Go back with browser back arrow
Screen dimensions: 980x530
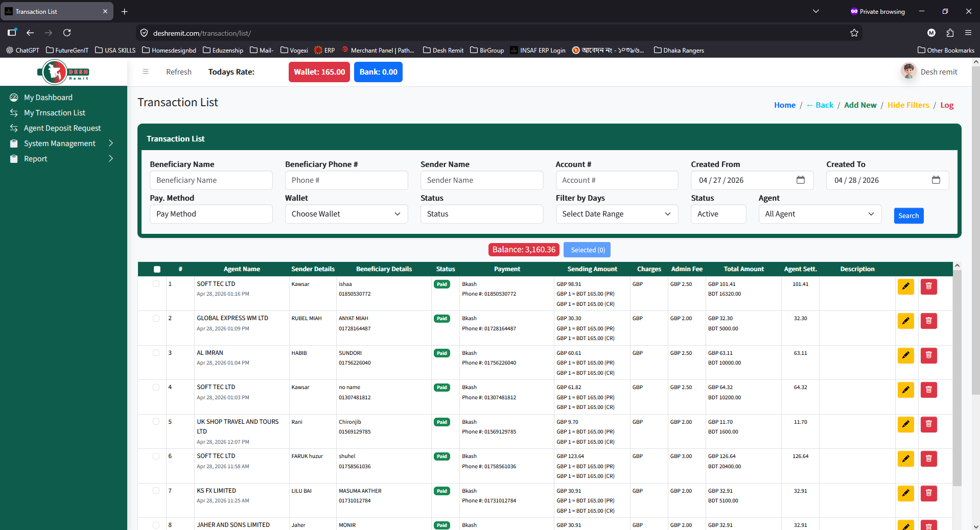click(x=30, y=33)
